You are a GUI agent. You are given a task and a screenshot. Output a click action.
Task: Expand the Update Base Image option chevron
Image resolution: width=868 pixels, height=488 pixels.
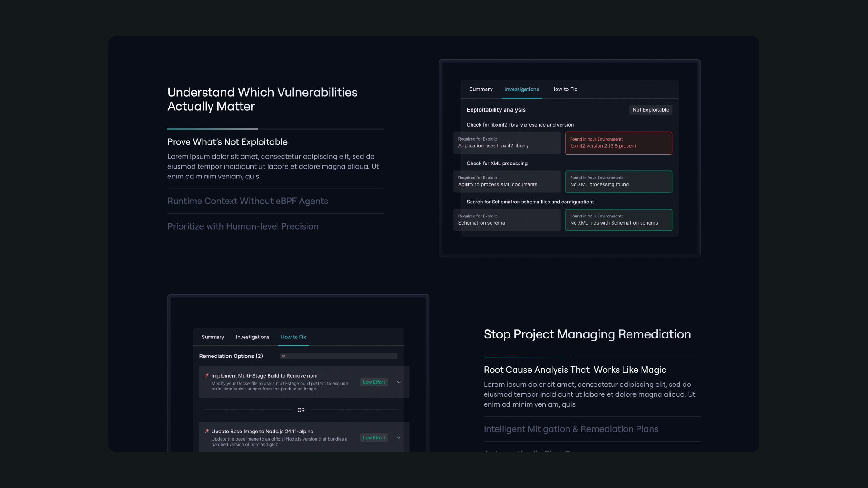[399, 438]
